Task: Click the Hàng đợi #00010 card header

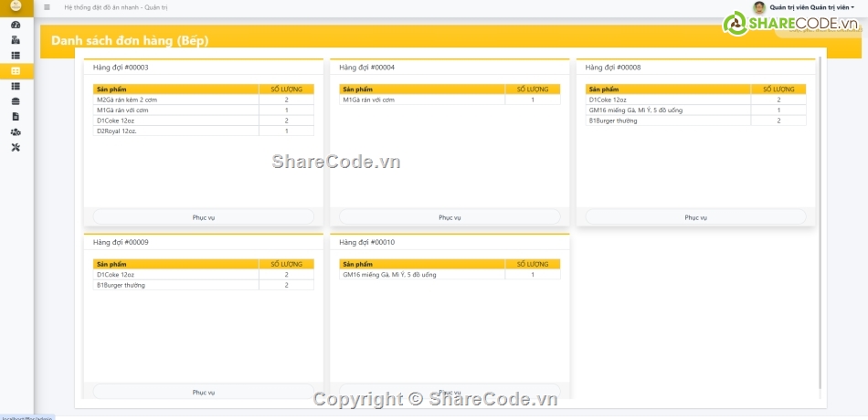Action: pos(449,242)
